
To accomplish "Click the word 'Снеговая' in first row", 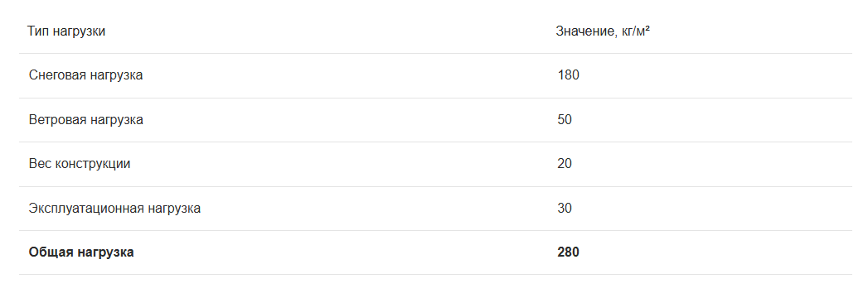I will (x=57, y=75).
